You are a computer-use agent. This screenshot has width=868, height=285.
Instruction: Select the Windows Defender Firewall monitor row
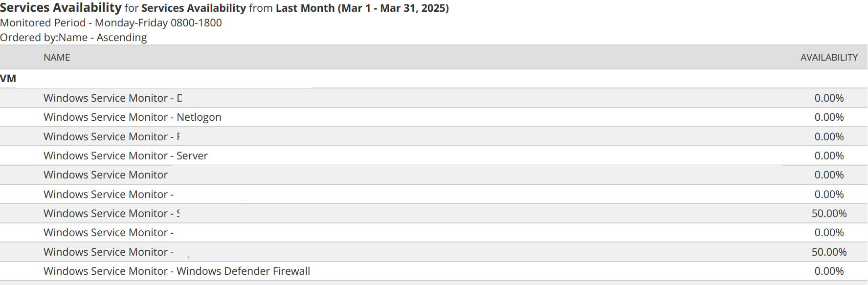click(177, 271)
